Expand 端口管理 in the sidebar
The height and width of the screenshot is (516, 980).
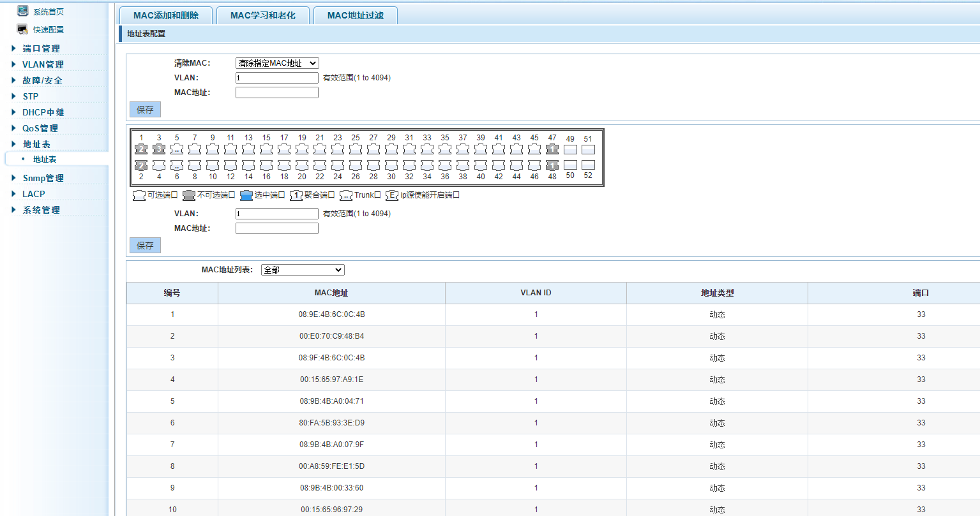click(41, 48)
